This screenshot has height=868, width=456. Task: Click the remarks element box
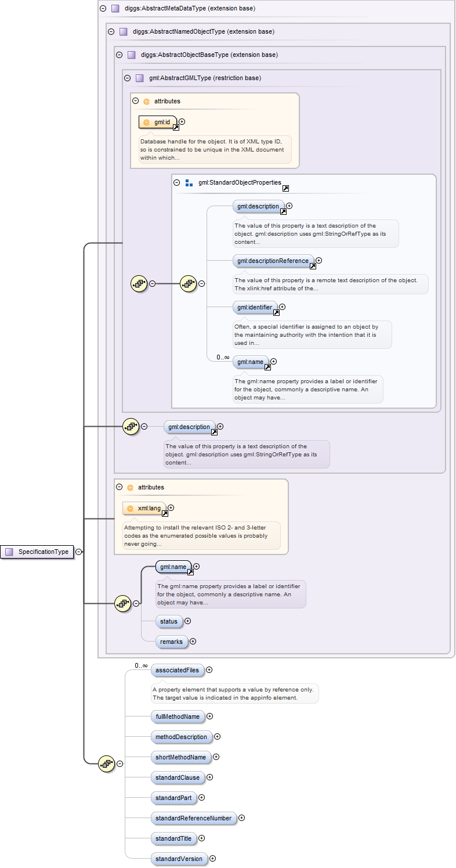171,642
